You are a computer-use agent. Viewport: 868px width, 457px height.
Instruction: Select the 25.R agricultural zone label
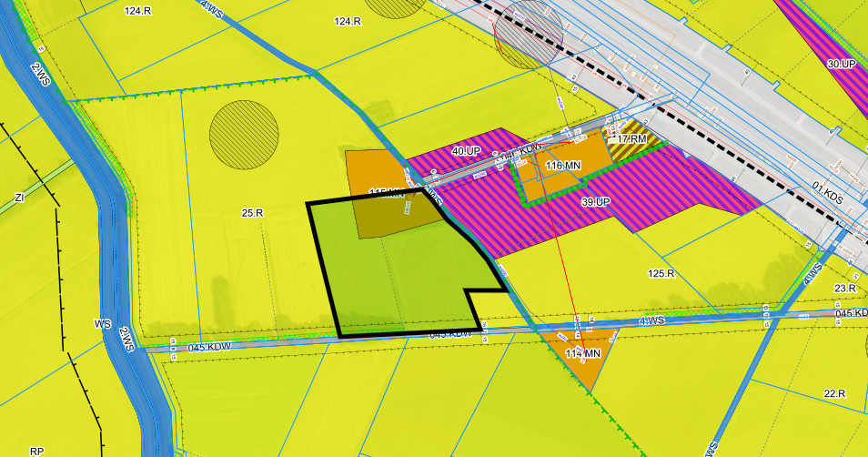(252, 213)
